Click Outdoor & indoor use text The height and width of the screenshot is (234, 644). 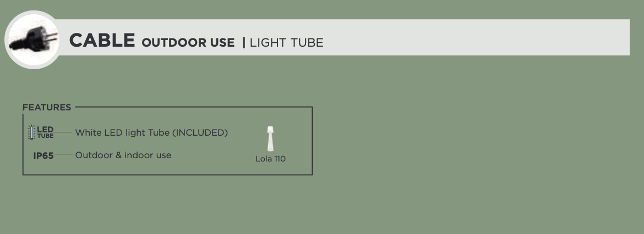pyautogui.click(x=123, y=155)
